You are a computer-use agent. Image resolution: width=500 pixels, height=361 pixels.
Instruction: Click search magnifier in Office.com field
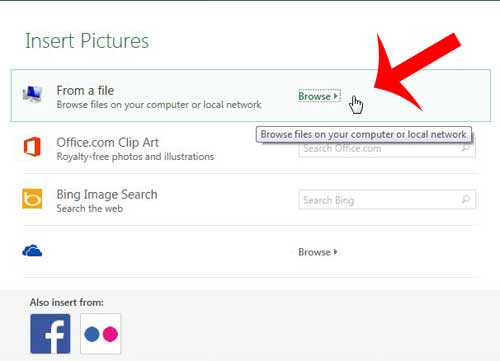click(466, 148)
